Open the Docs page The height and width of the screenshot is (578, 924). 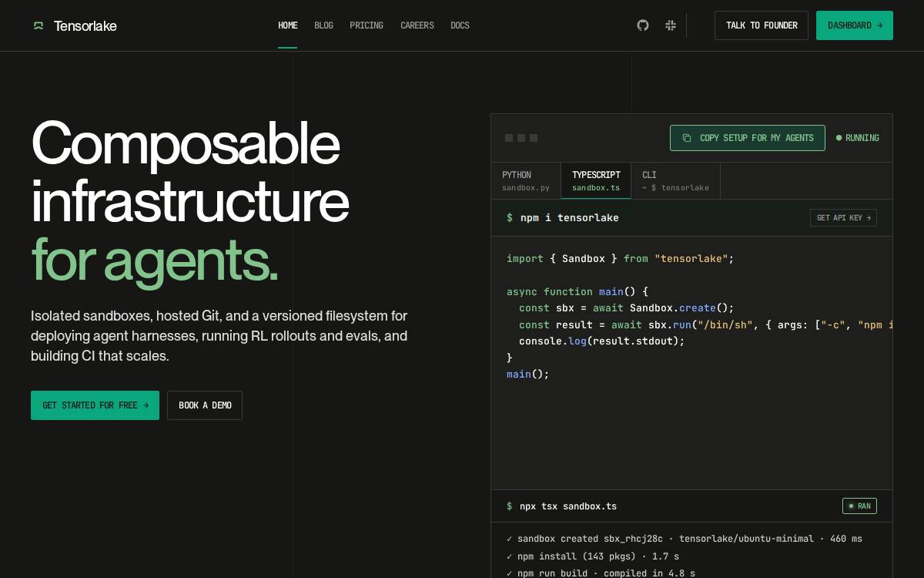click(460, 25)
